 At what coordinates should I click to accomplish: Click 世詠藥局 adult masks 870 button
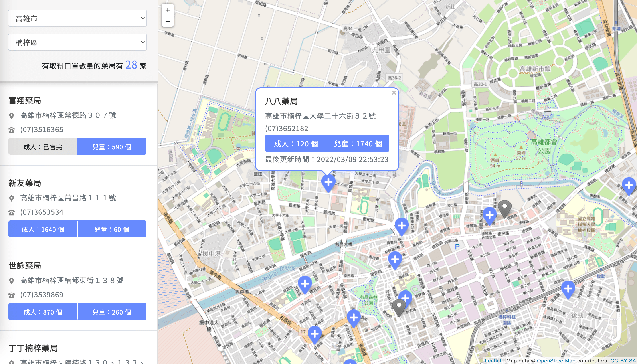click(x=43, y=311)
